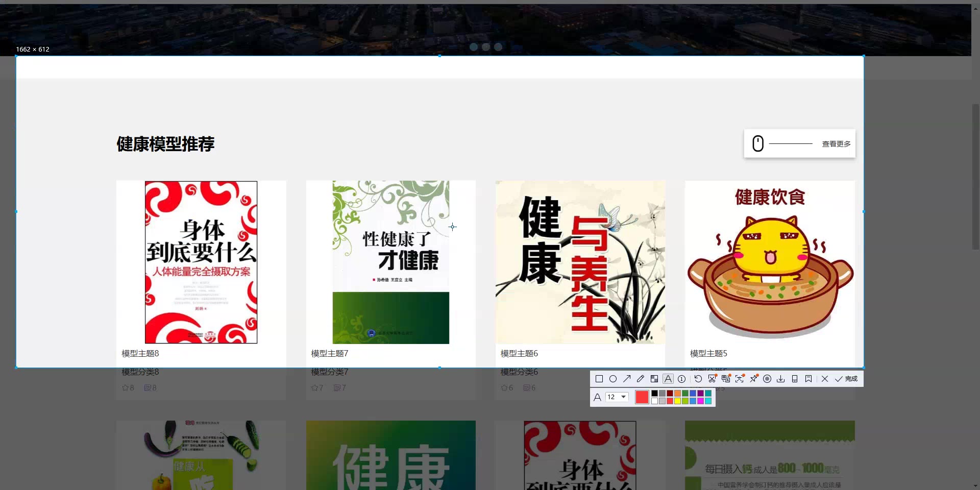This screenshot has width=980, height=490.
Task: Open the 模型主题7 title link
Action: [330, 353]
